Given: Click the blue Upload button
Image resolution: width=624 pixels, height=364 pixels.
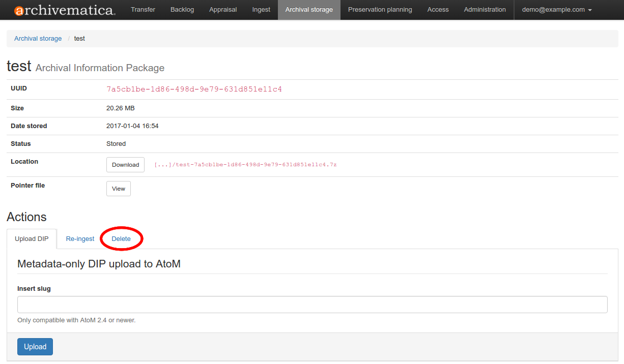Looking at the screenshot, I should (35, 347).
